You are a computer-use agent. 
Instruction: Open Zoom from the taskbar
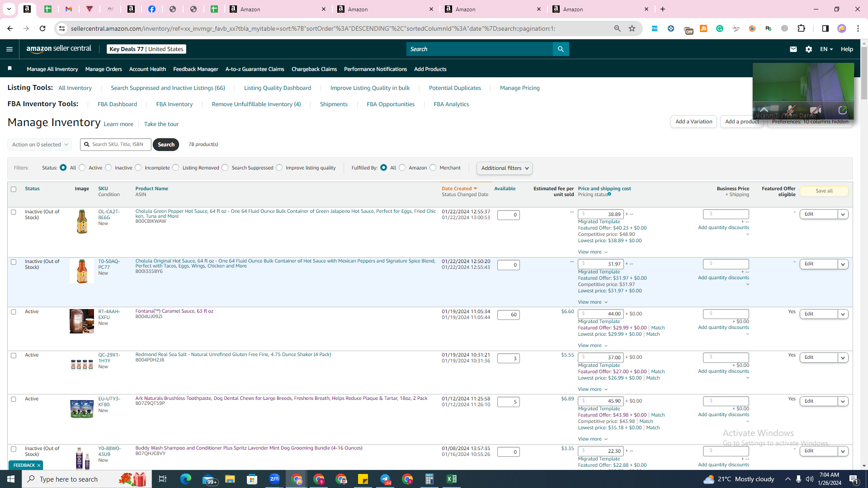(274, 479)
